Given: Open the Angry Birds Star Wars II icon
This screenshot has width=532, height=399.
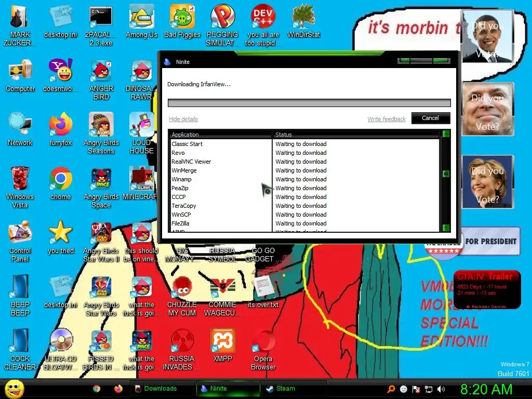Looking at the screenshot, I should click(101, 241).
